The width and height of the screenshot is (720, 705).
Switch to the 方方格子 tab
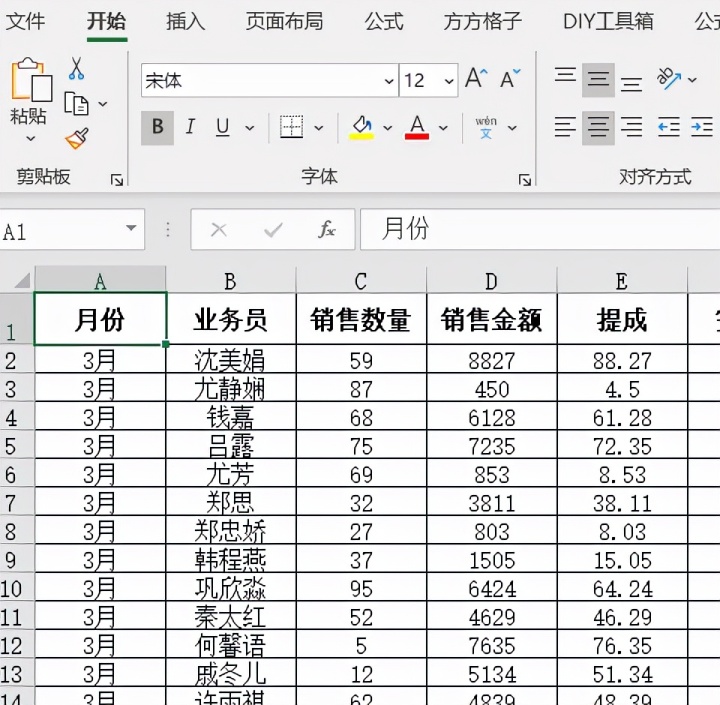[483, 21]
